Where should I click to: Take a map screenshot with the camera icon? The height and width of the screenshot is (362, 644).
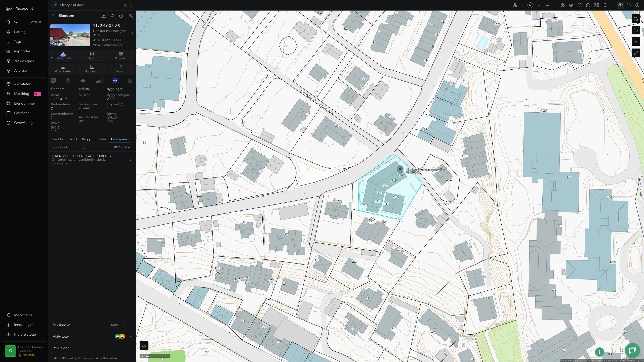point(588,5)
